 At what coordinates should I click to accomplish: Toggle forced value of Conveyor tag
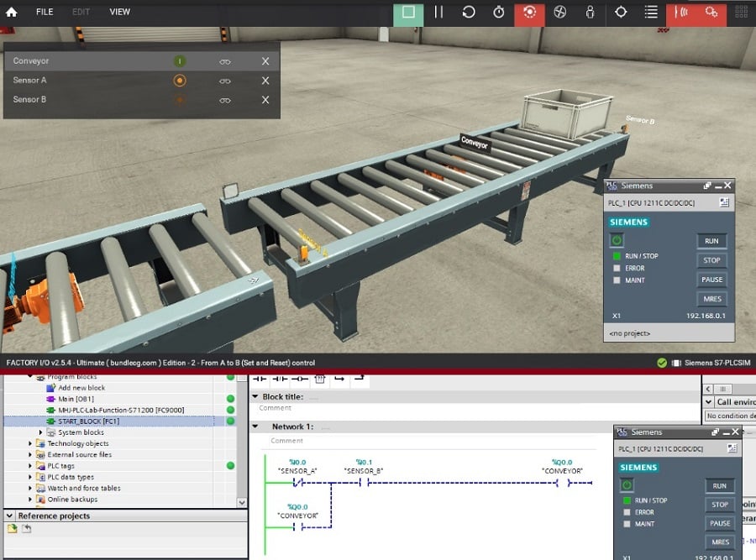pos(180,61)
